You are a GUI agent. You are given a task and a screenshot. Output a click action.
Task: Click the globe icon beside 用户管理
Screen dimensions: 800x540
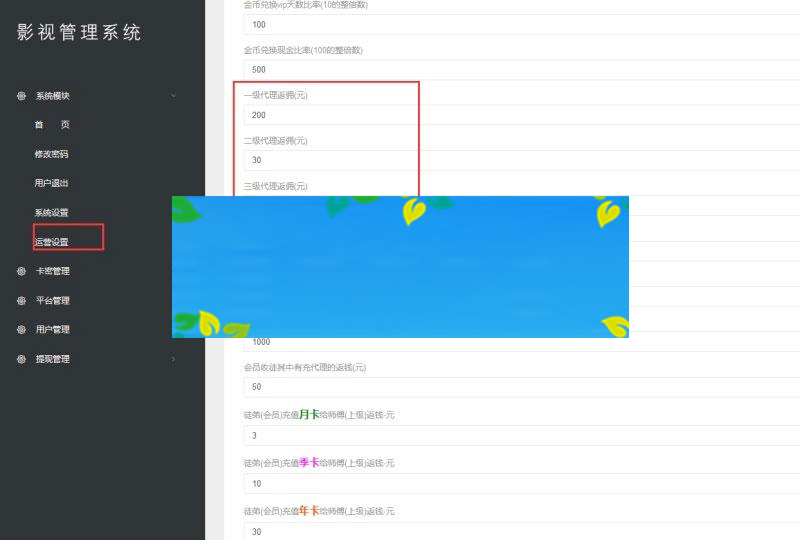click(21, 329)
